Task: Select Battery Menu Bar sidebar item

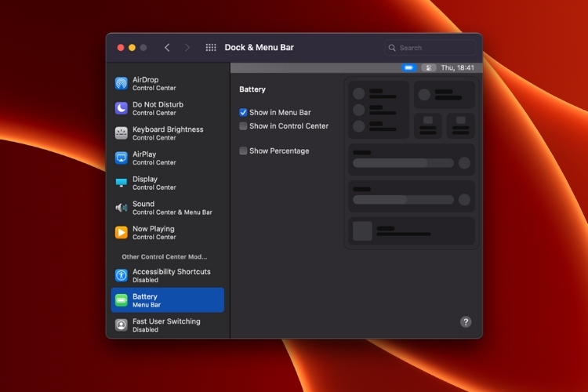Action: click(x=168, y=300)
